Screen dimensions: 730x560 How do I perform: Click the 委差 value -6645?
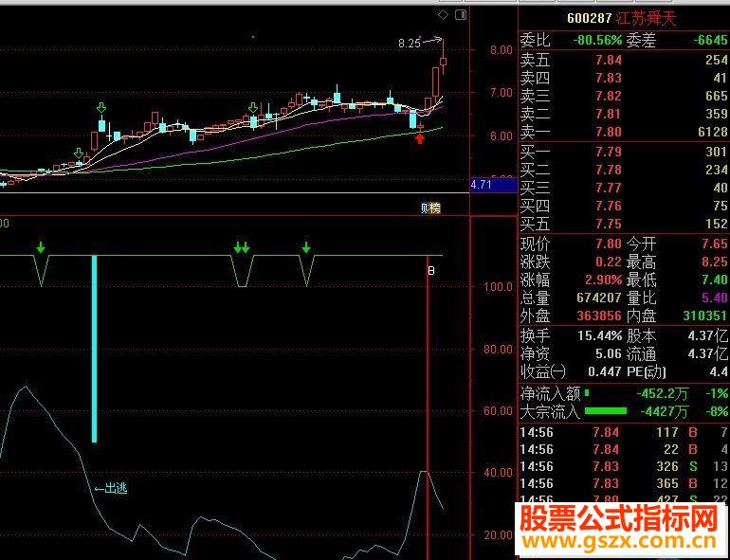[x=710, y=41]
